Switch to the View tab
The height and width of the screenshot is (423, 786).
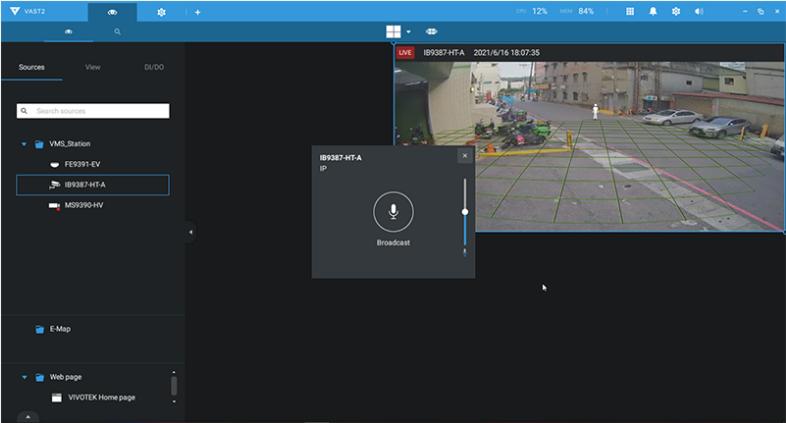click(x=92, y=67)
